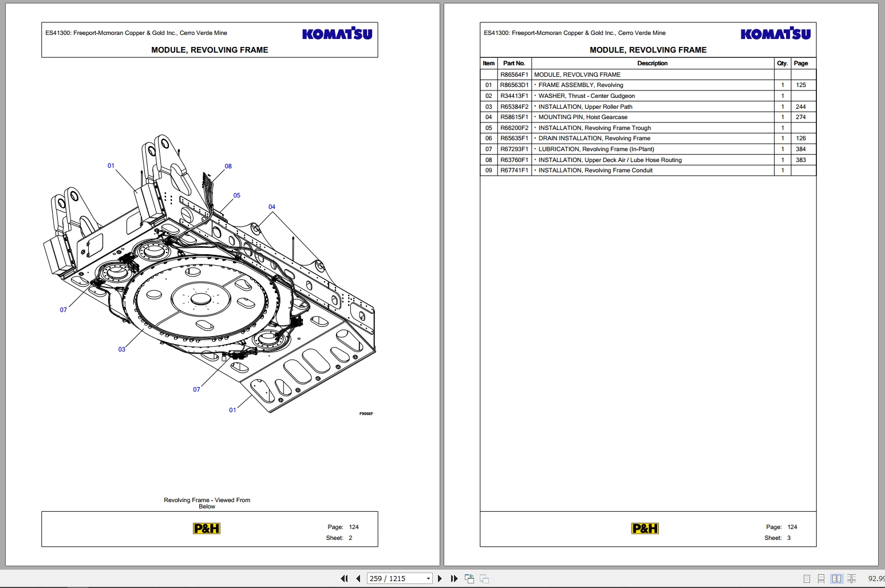Select part number R65635F1

click(x=514, y=138)
